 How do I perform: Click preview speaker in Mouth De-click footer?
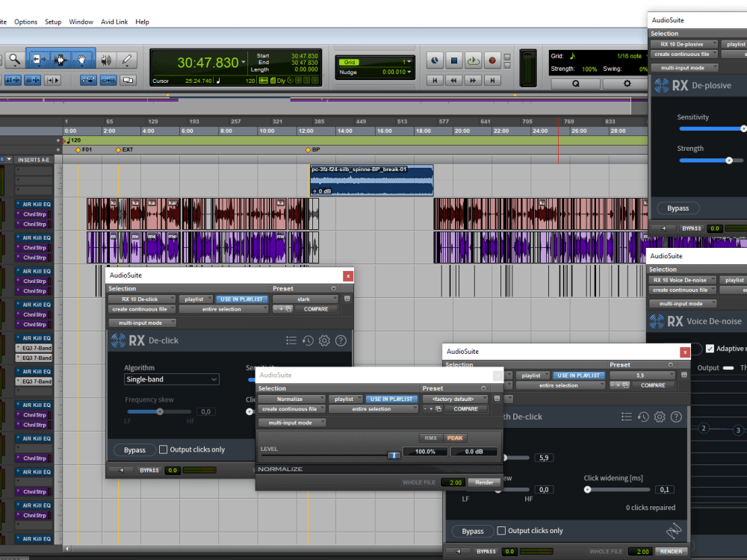(459, 552)
